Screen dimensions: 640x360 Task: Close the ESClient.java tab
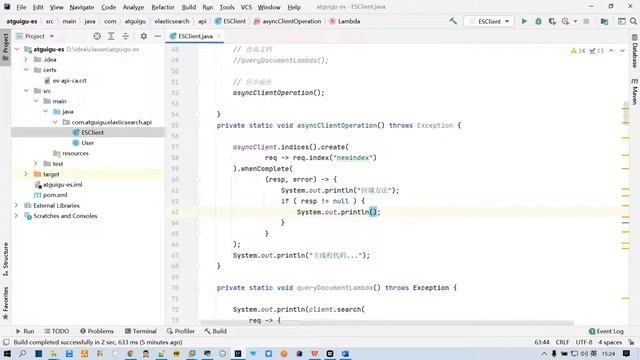point(219,36)
